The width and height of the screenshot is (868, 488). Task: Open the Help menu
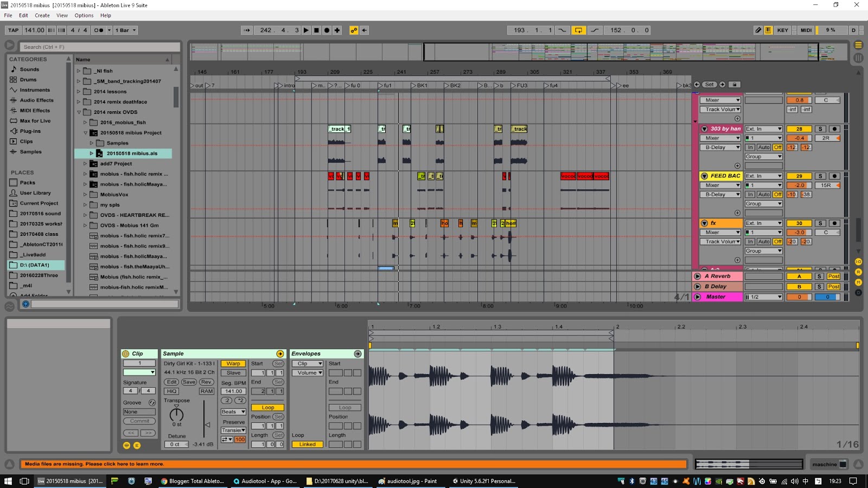106,16
